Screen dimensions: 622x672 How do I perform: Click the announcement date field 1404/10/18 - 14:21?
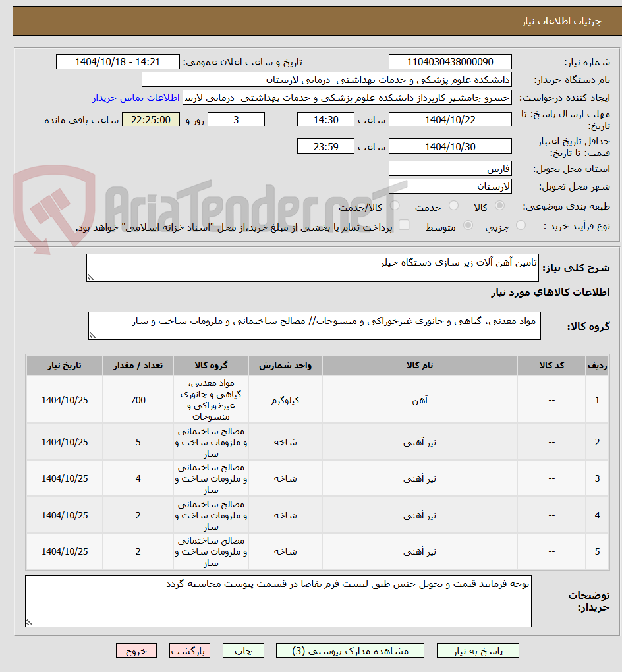[118, 62]
